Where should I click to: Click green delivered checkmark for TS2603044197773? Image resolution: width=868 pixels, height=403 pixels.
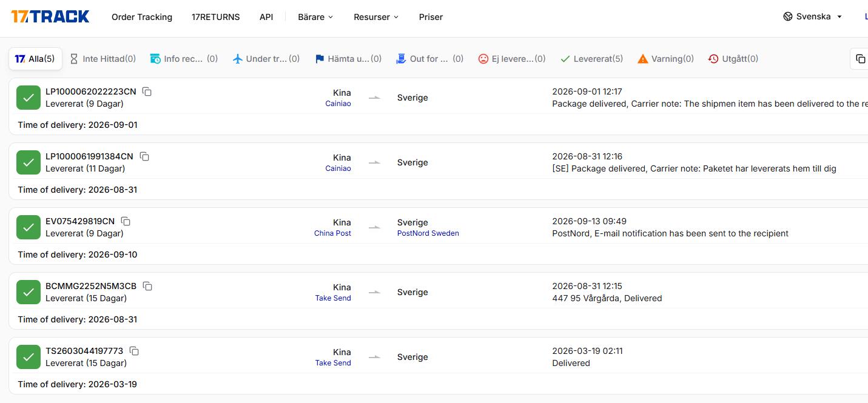(x=29, y=357)
